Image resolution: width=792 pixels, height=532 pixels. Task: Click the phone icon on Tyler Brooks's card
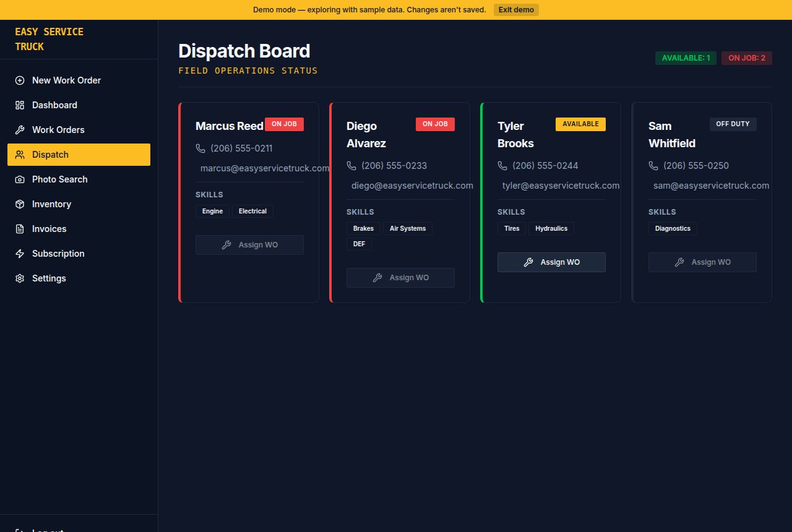[502, 166]
